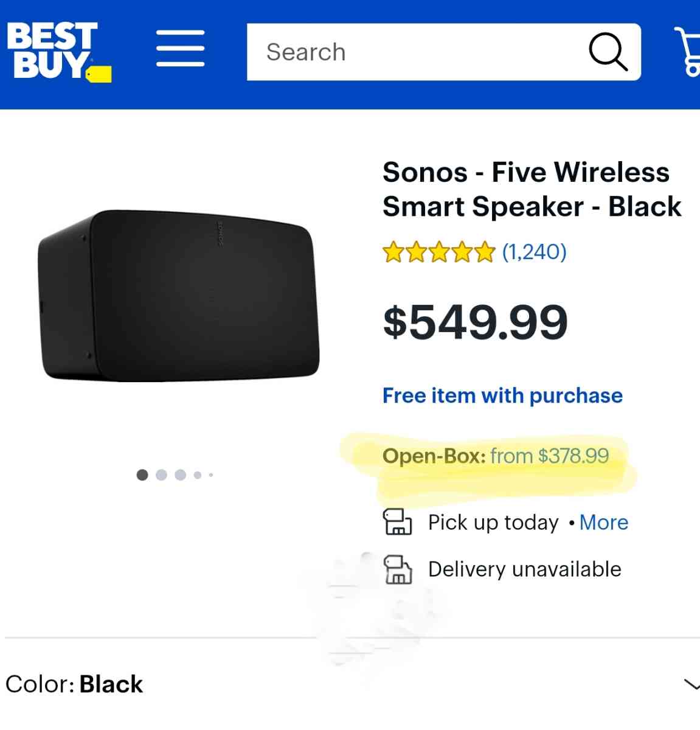Expand Open-Box purchase options
The height and width of the screenshot is (730, 700).
pos(496,456)
